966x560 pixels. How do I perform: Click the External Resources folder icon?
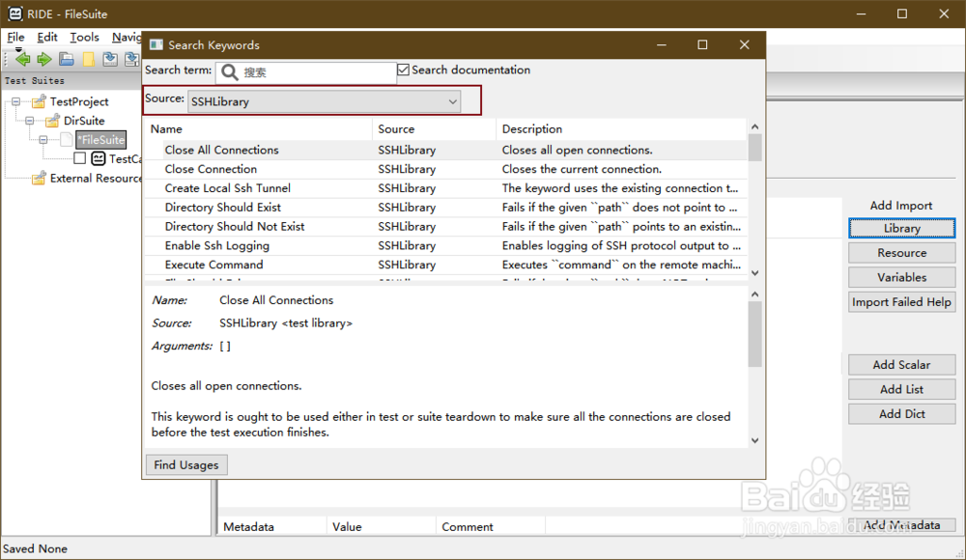39,178
